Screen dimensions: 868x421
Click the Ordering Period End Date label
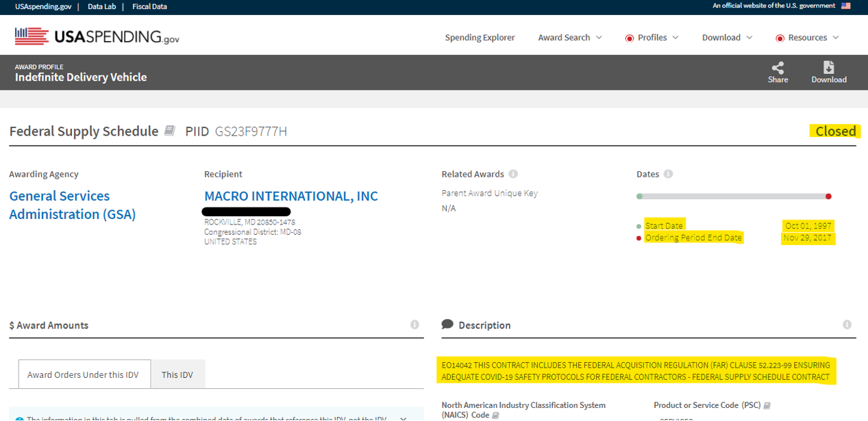[x=693, y=238]
